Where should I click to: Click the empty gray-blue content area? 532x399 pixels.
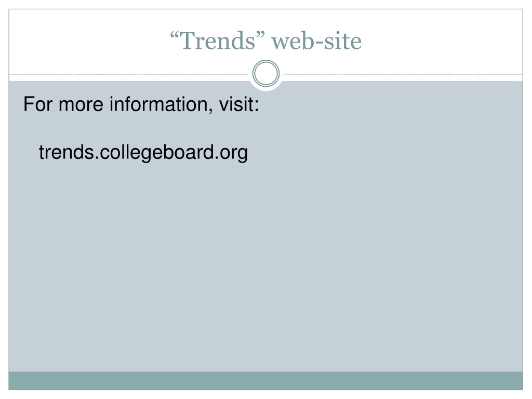point(266,264)
